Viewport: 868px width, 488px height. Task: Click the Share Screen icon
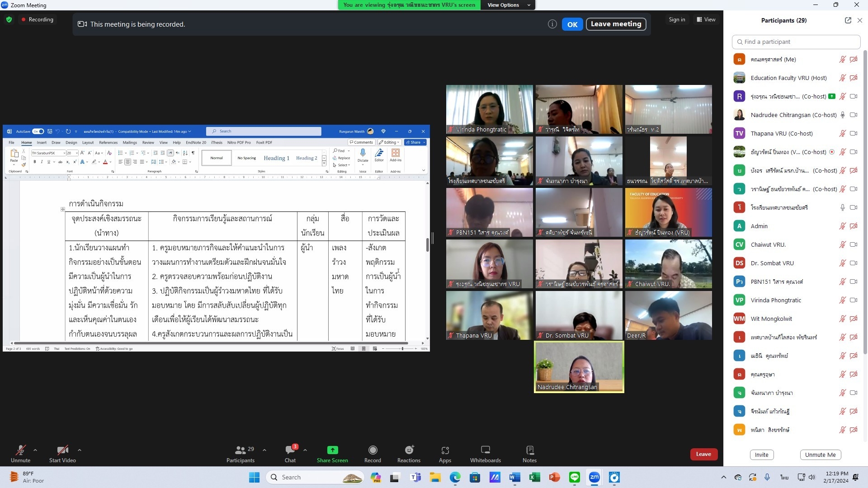(332, 450)
